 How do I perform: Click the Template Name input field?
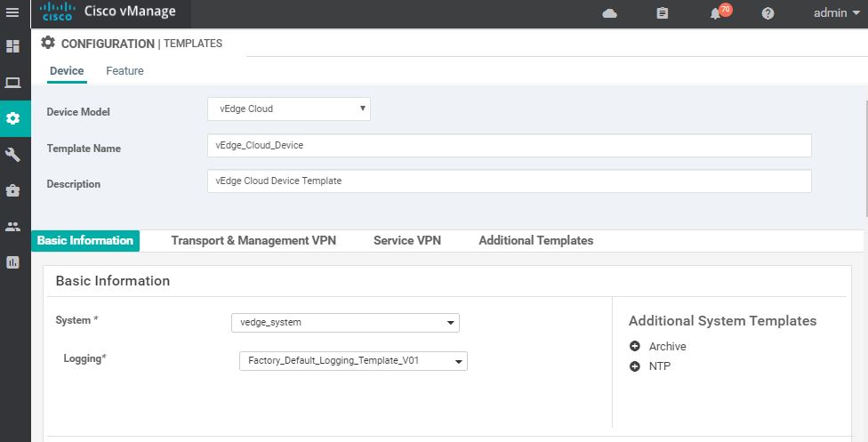(x=510, y=145)
